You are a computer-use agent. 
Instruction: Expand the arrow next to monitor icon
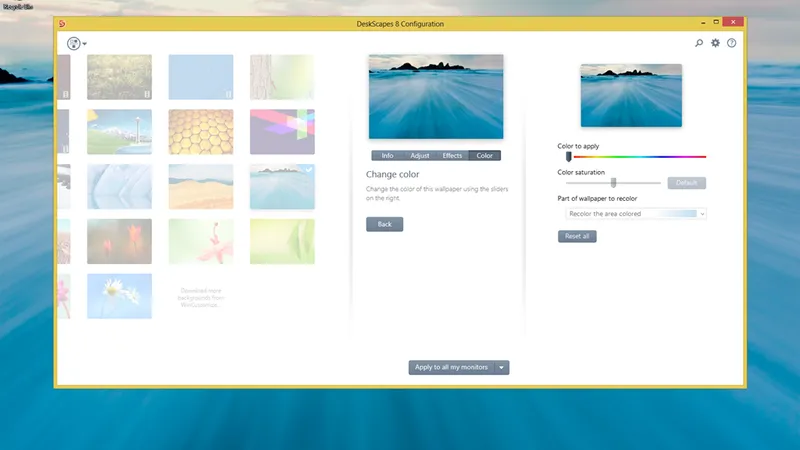[86, 44]
